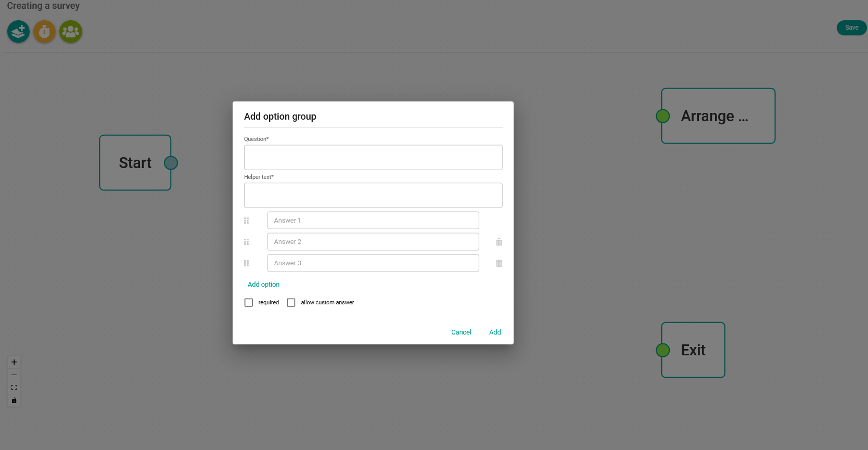Click inside the Helper text field

pyautogui.click(x=373, y=195)
